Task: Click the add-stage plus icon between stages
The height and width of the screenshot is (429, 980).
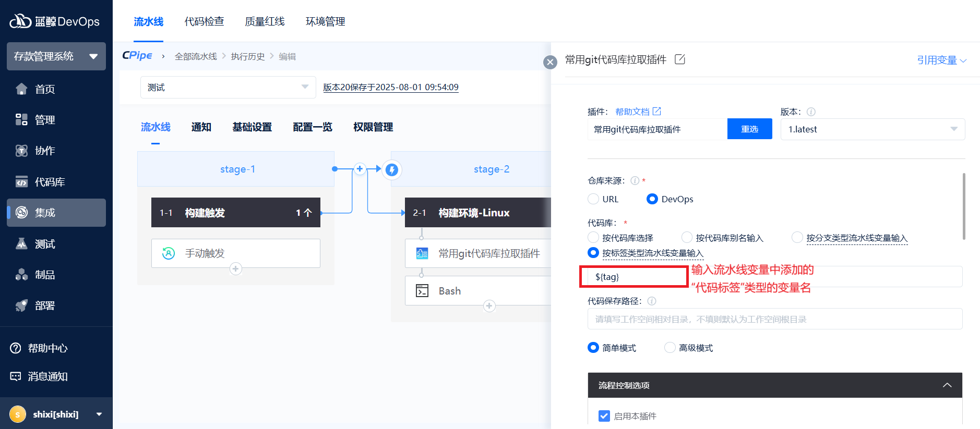Action: pyautogui.click(x=360, y=169)
